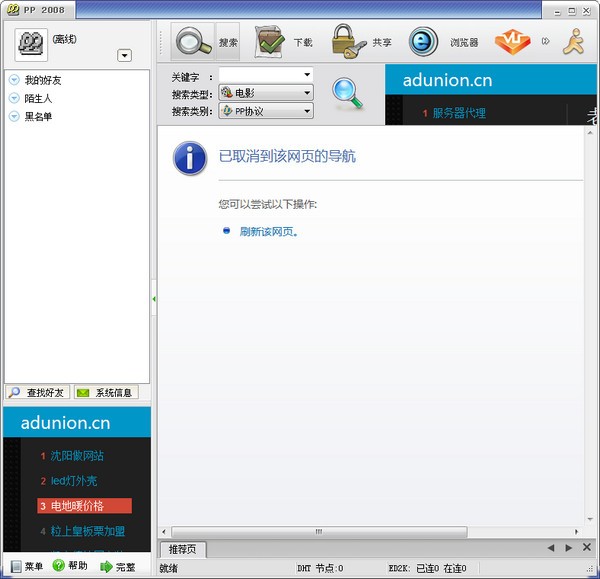The image size is (600, 579).
Task: Expand more toolbar items chevron
Action: coord(545,41)
